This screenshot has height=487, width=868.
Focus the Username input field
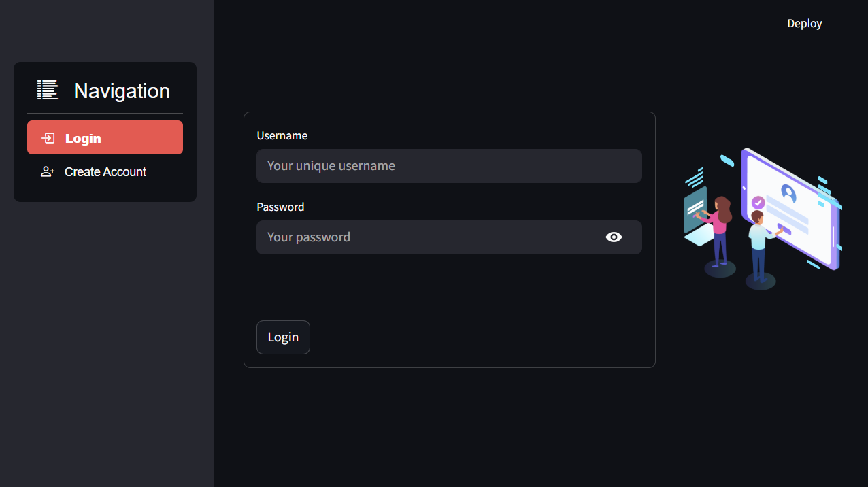pos(449,166)
